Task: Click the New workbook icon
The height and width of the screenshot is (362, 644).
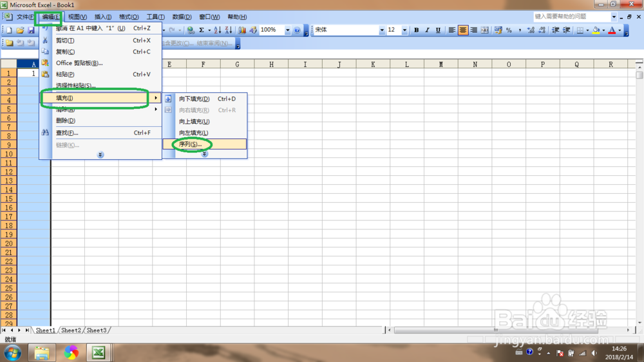Action: [x=9, y=30]
